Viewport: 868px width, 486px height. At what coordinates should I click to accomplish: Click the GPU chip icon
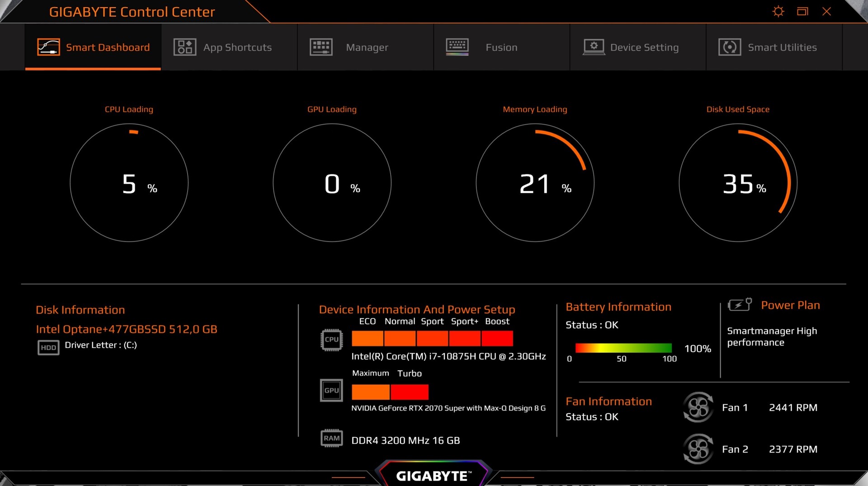(331, 390)
